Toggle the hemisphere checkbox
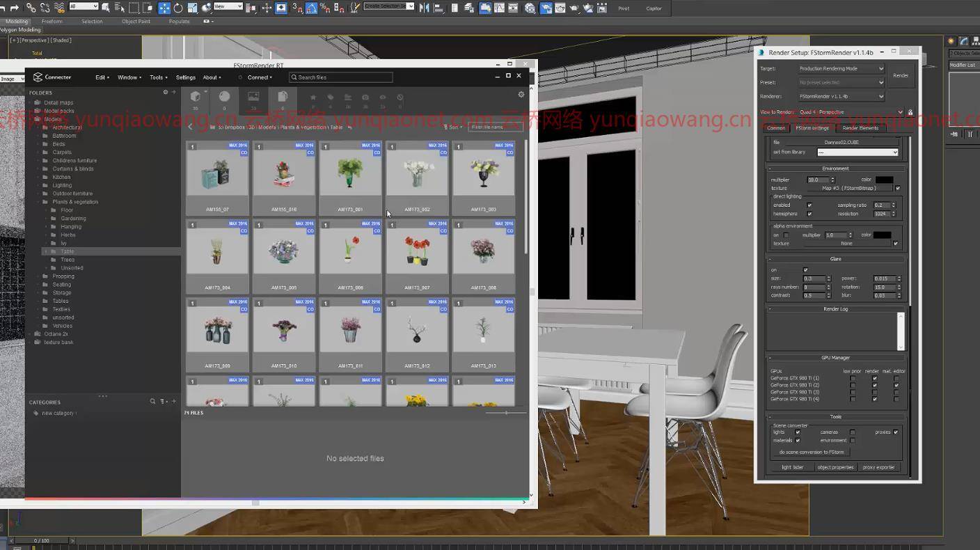The image size is (980, 550). (x=809, y=214)
